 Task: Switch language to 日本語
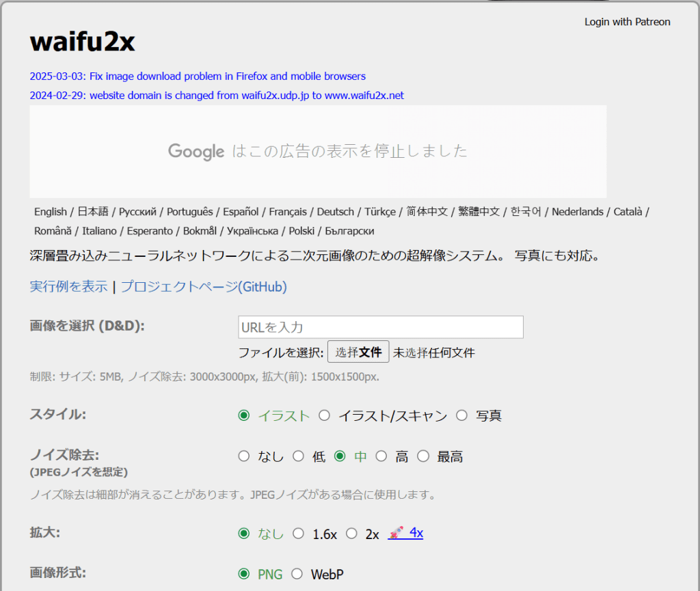point(93,212)
